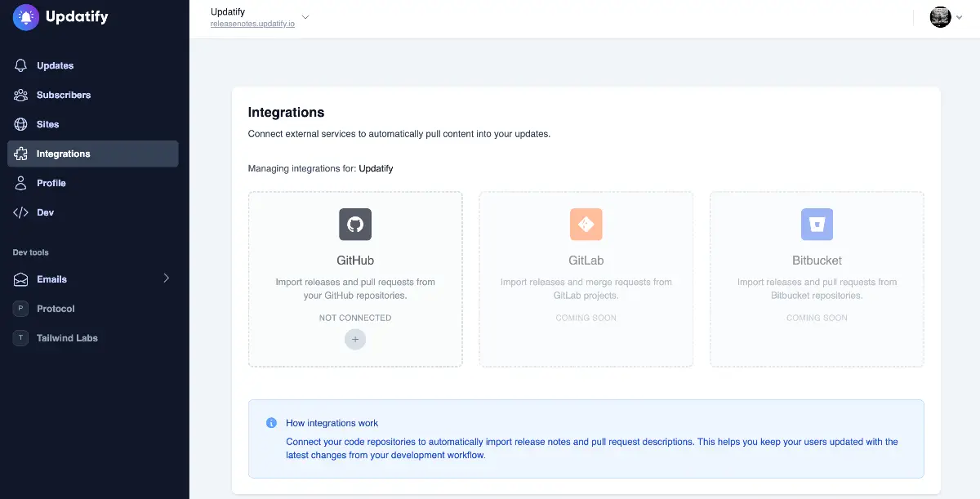
Task: Go to Subscribers in the sidebar
Action: pyautogui.click(x=92, y=95)
